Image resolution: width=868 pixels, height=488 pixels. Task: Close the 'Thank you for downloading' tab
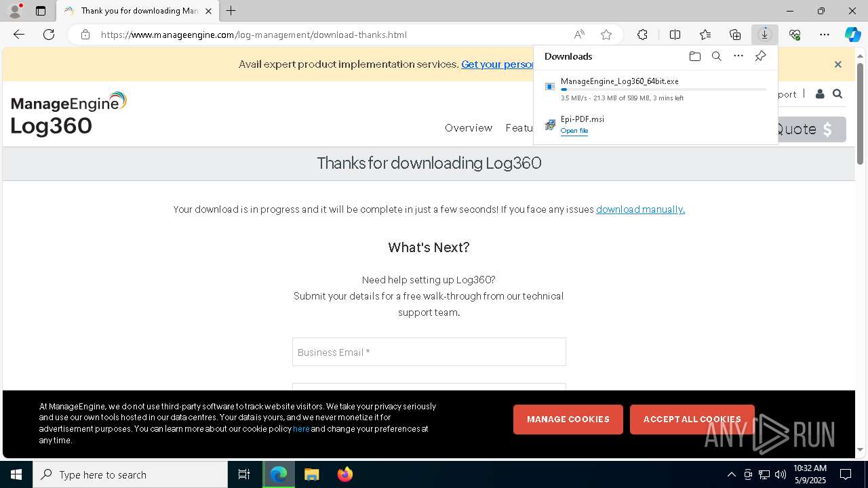tap(208, 11)
